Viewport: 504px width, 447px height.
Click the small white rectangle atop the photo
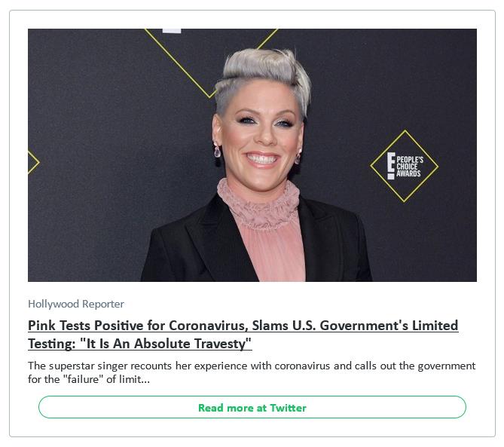pyautogui.click(x=172, y=31)
